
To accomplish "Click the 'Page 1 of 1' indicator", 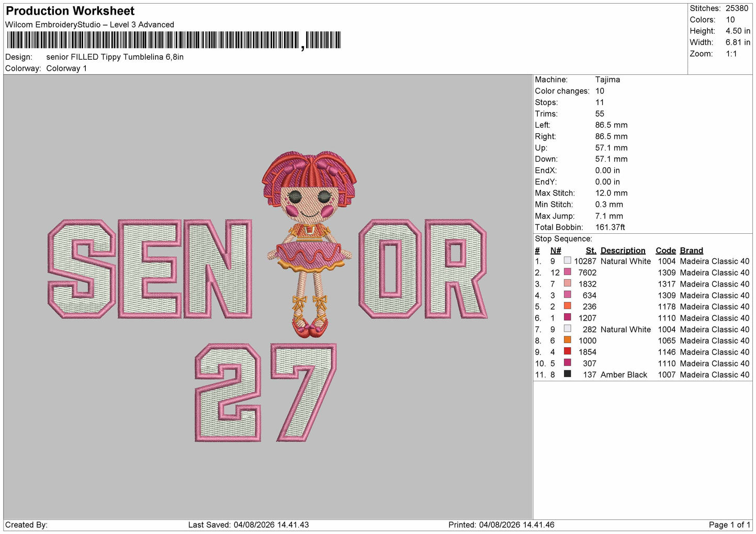I will click(729, 525).
